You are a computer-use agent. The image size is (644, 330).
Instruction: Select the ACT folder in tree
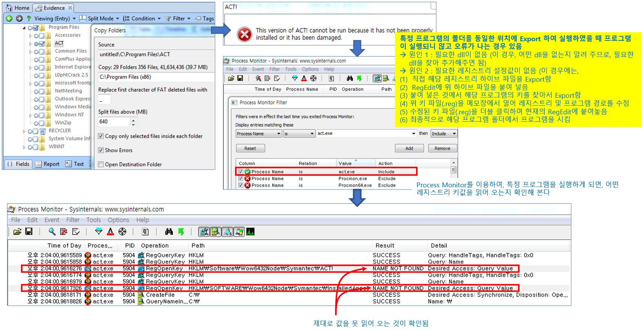click(59, 43)
